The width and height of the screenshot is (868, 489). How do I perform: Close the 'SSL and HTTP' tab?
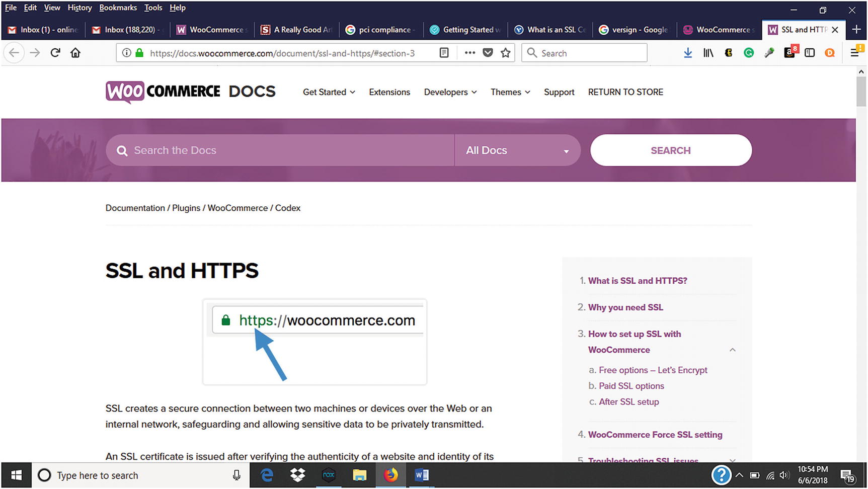click(x=835, y=30)
